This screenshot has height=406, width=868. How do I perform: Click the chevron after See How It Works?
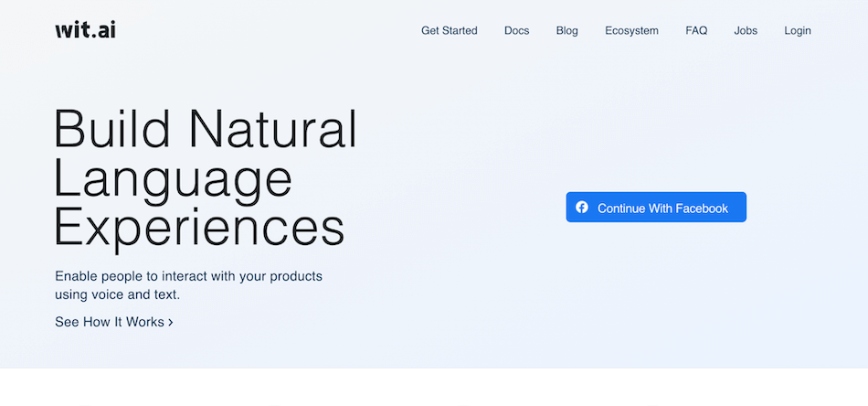(171, 323)
